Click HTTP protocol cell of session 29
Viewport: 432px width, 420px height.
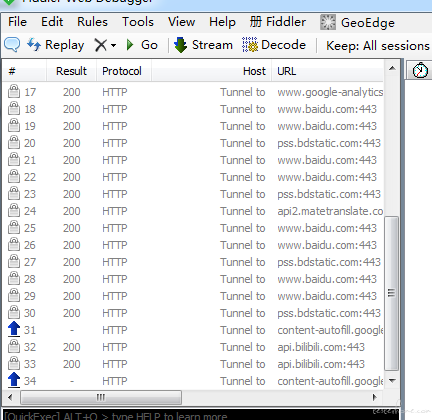pos(115,296)
